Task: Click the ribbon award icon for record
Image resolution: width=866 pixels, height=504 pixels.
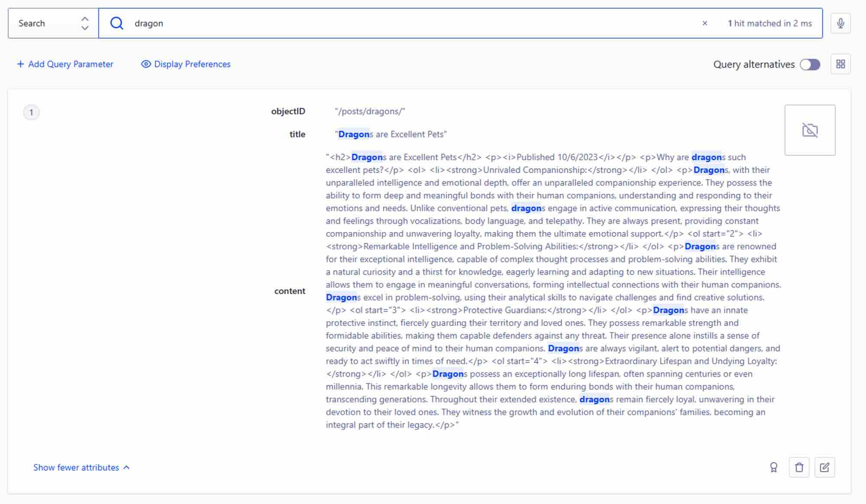Action: (x=774, y=468)
